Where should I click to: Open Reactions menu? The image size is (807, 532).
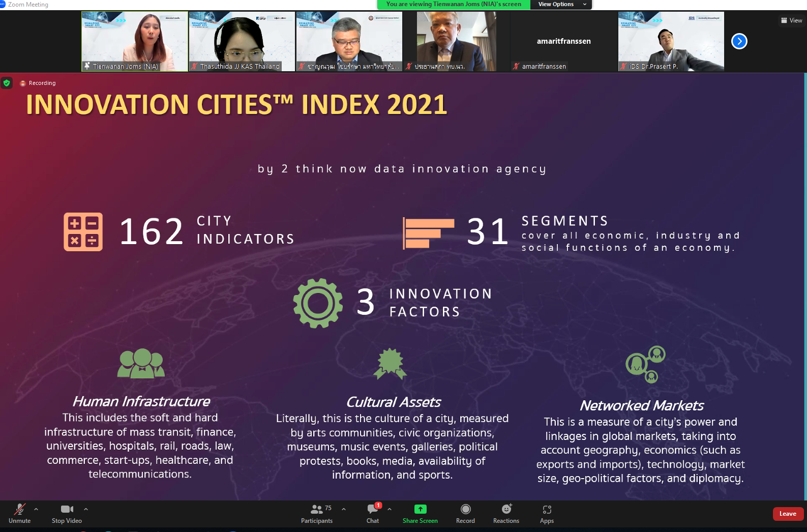coord(506,513)
